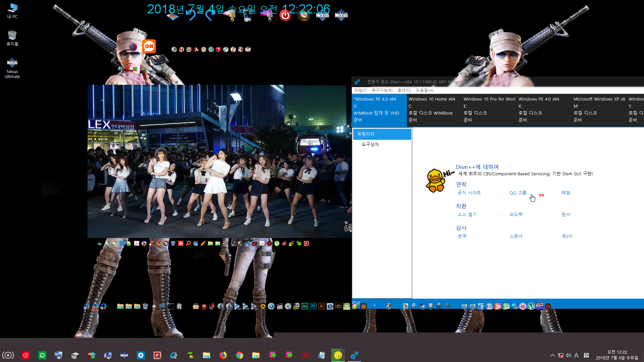
Task: Select the Windows 10 Pro for Workstations tile
Action: click(x=489, y=110)
